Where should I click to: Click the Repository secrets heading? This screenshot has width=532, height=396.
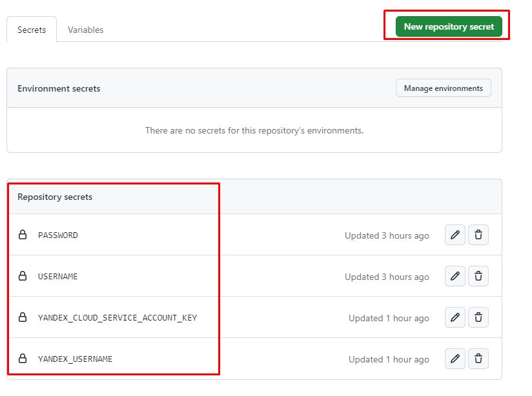[55, 197]
